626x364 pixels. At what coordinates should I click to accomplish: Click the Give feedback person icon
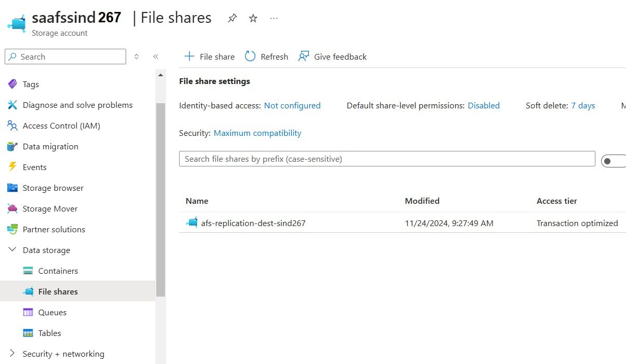pos(304,57)
